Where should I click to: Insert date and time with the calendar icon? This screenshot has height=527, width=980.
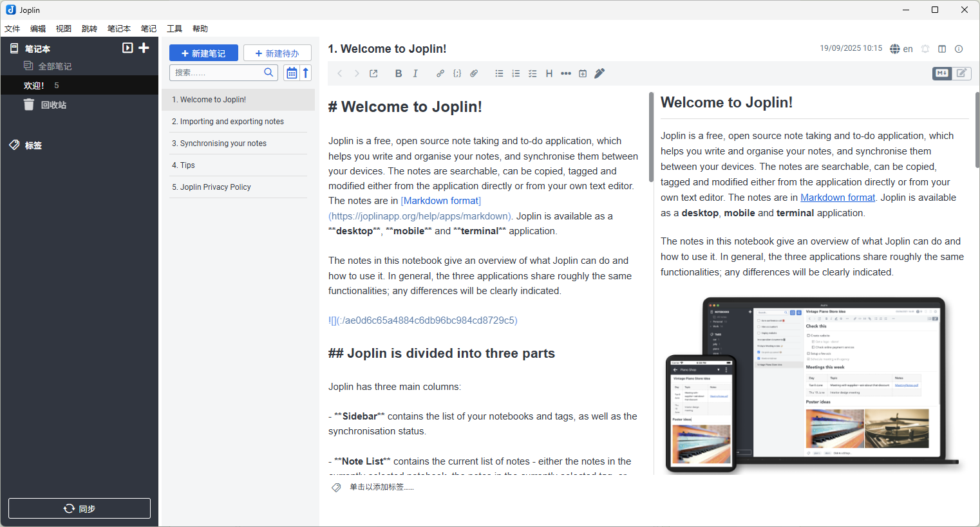583,73
